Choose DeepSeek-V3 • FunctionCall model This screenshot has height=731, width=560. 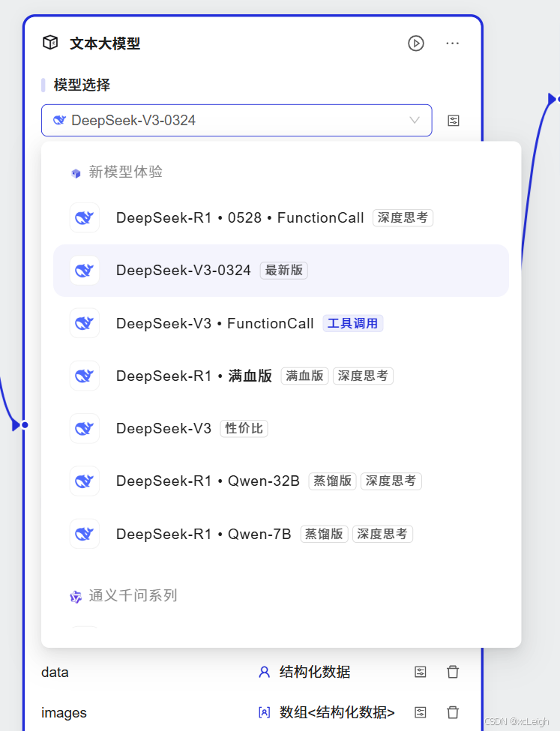click(280, 323)
